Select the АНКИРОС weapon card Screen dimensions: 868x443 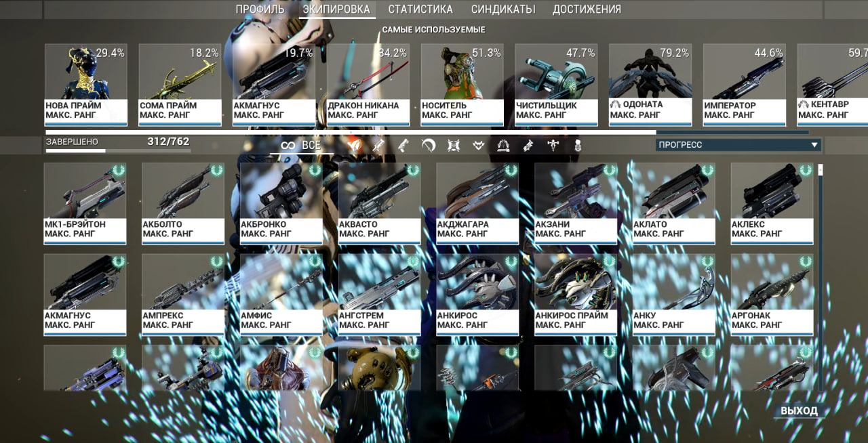[478, 295]
